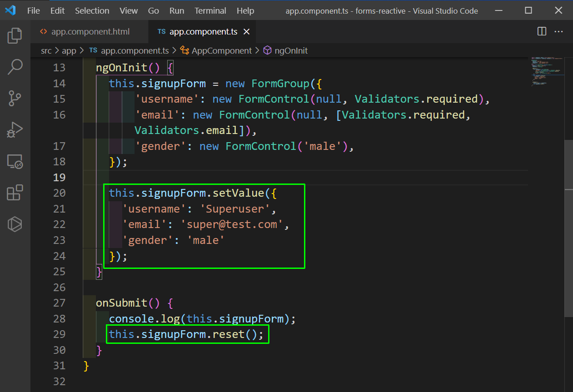Open the Selection menu
The image size is (573, 392).
tap(92, 10)
